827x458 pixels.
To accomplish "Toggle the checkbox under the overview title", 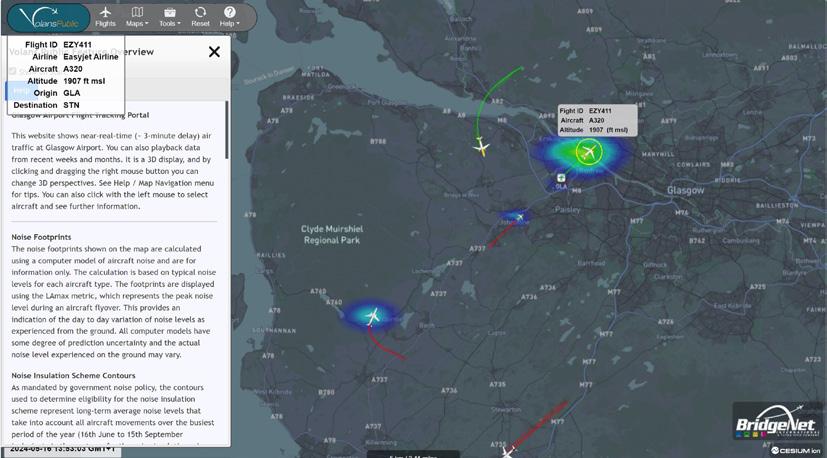I will (x=13, y=71).
